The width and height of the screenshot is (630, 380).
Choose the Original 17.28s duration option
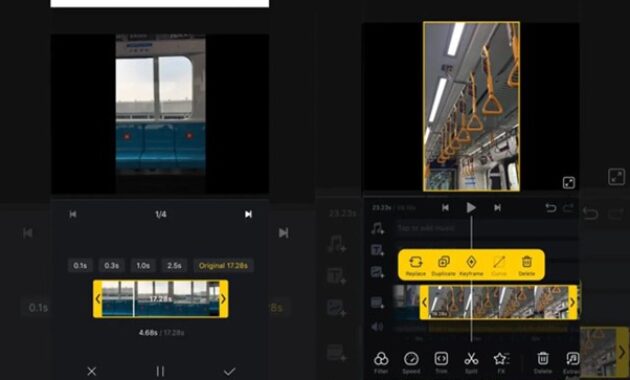coord(223,266)
